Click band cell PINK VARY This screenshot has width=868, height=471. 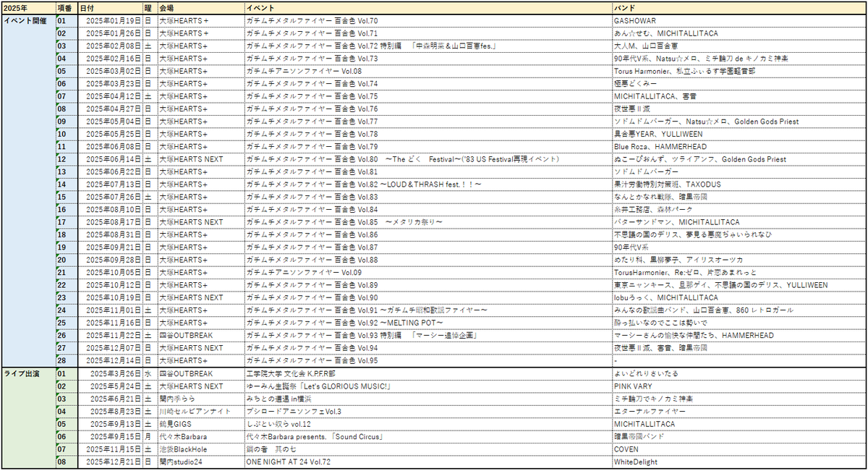[739, 386]
